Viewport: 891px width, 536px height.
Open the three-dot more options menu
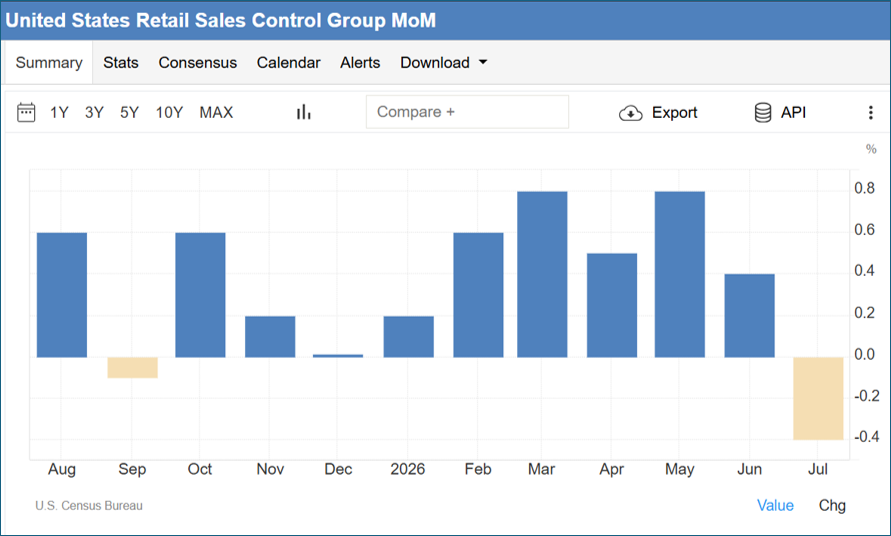coord(871,113)
